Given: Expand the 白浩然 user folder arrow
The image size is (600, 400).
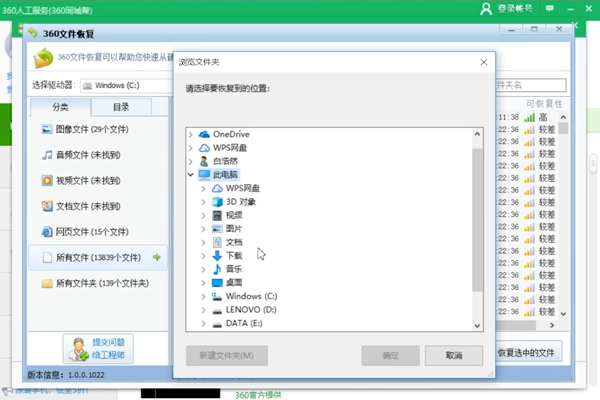Looking at the screenshot, I should pos(191,161).
